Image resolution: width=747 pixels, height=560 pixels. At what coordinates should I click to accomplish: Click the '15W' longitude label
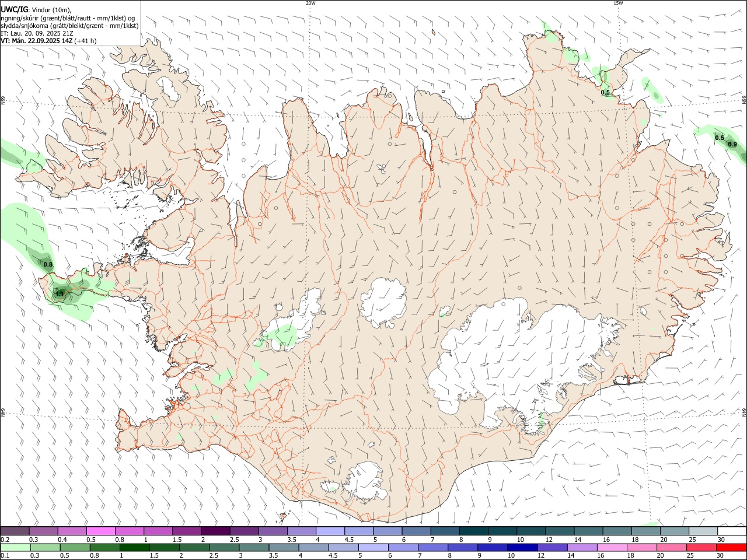pos(618,3)
